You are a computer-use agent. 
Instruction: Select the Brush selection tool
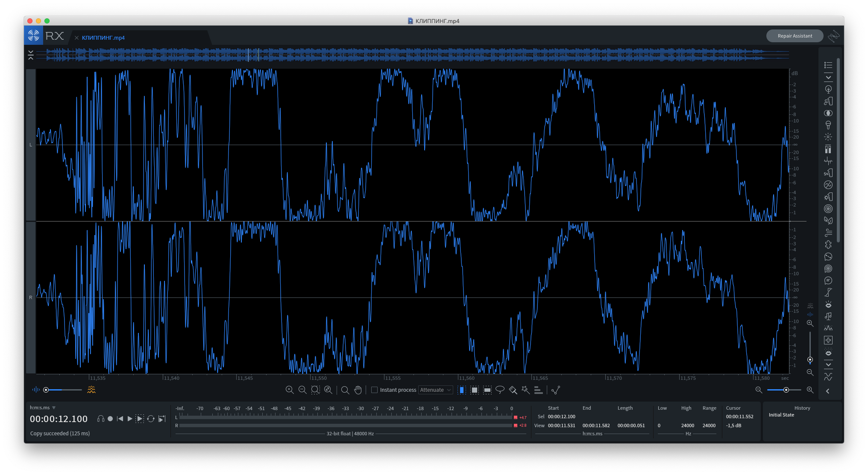[513, 390]
